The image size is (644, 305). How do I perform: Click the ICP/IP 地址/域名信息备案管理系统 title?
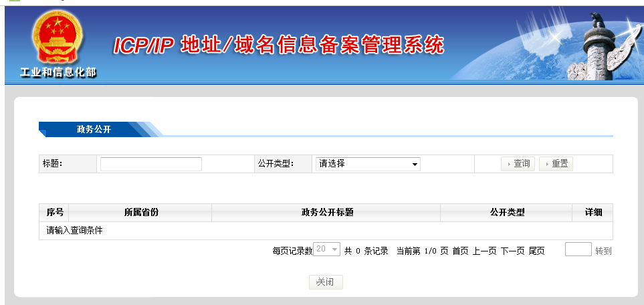tap(278, 45)
